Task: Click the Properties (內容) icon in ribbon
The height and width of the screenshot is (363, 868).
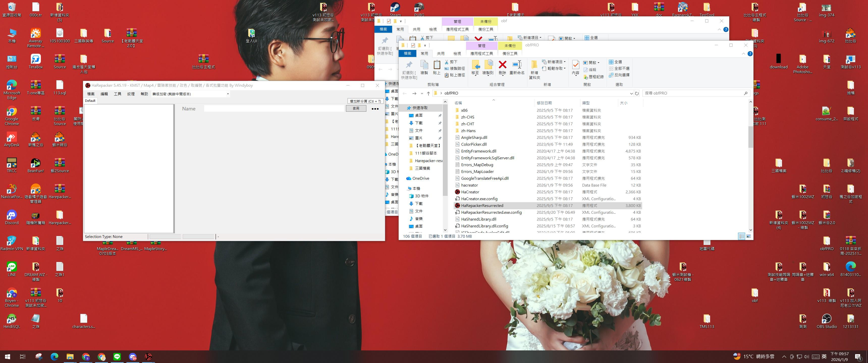Action: point(576,65)
